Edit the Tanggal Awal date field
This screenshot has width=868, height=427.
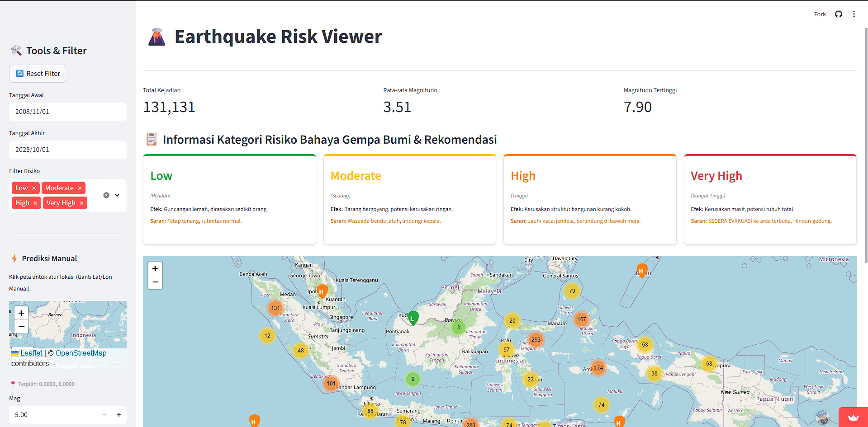tap(68, 112)
